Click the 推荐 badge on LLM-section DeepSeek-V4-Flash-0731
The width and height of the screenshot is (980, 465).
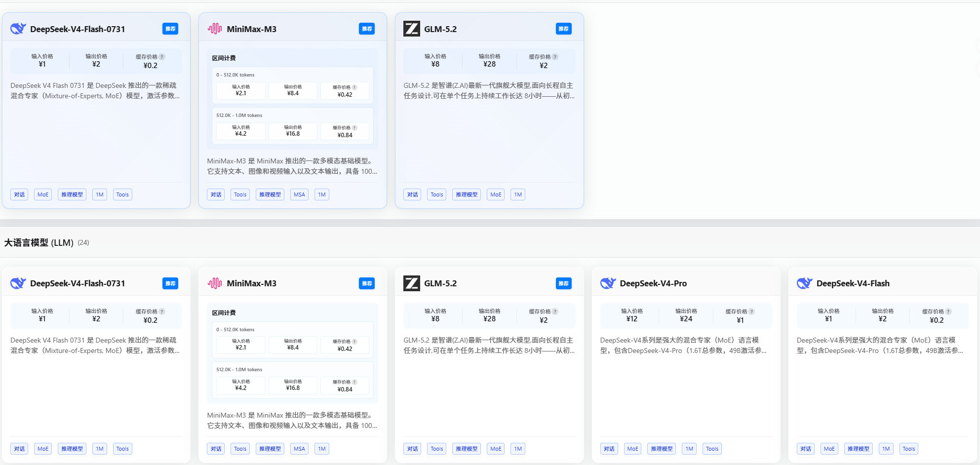tap(170, 283)
